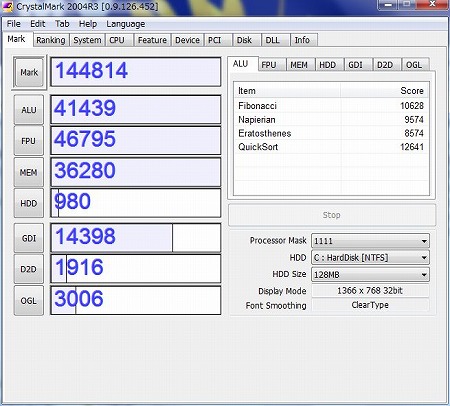This screenshot has width=450, height=406.
Task: Close the CrystalMark window
Action: coord(432,4)
